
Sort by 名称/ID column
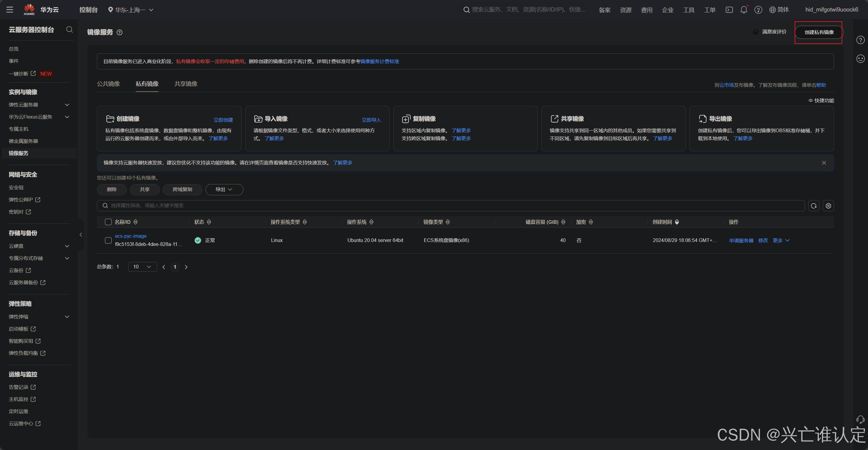click(x=135, y=222)
